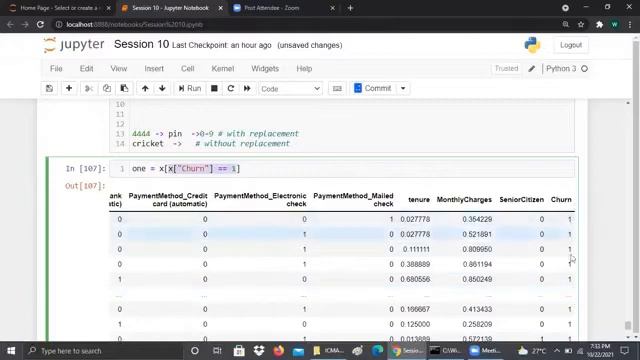Open the command palette keyboard icon
The image size is (640, 360).
337,88
